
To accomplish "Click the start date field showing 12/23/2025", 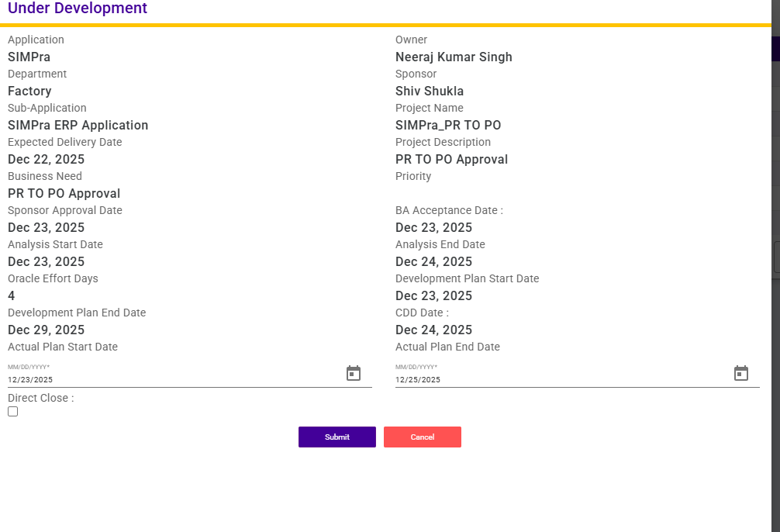I will tap(171, 379).
